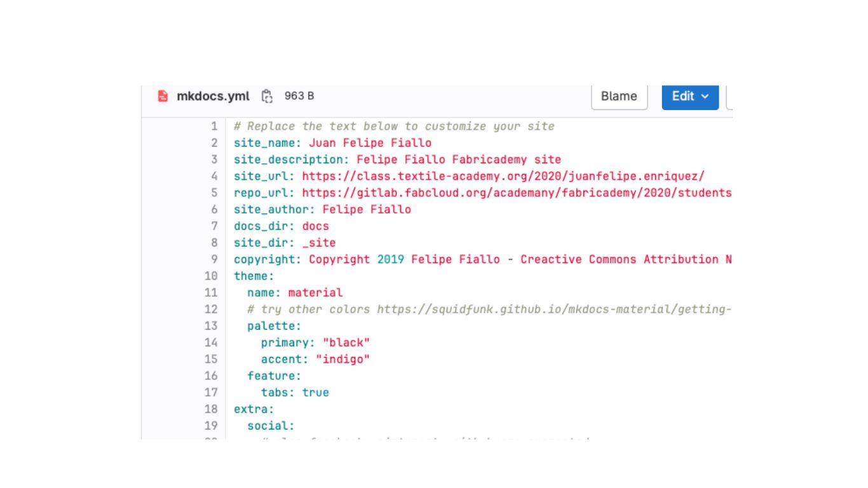This screenshot has width=868, height=488.
Task: Select line number 2
Action: pos(214,143)
